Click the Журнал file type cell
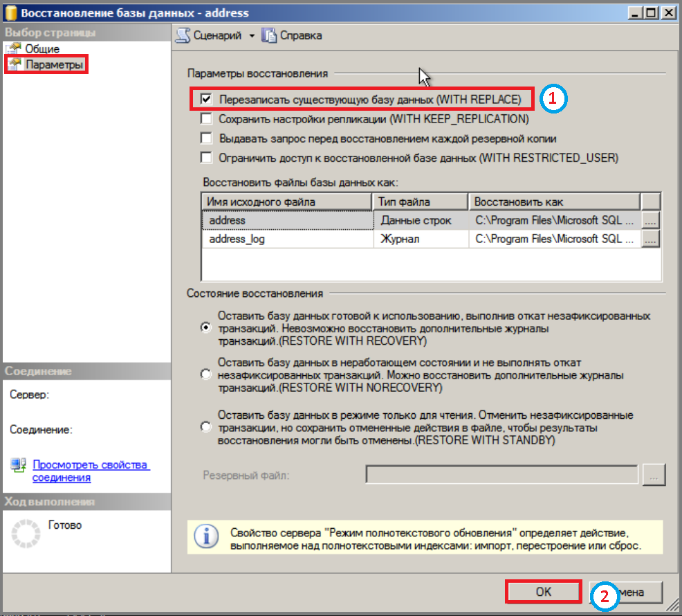 point(421,239)
